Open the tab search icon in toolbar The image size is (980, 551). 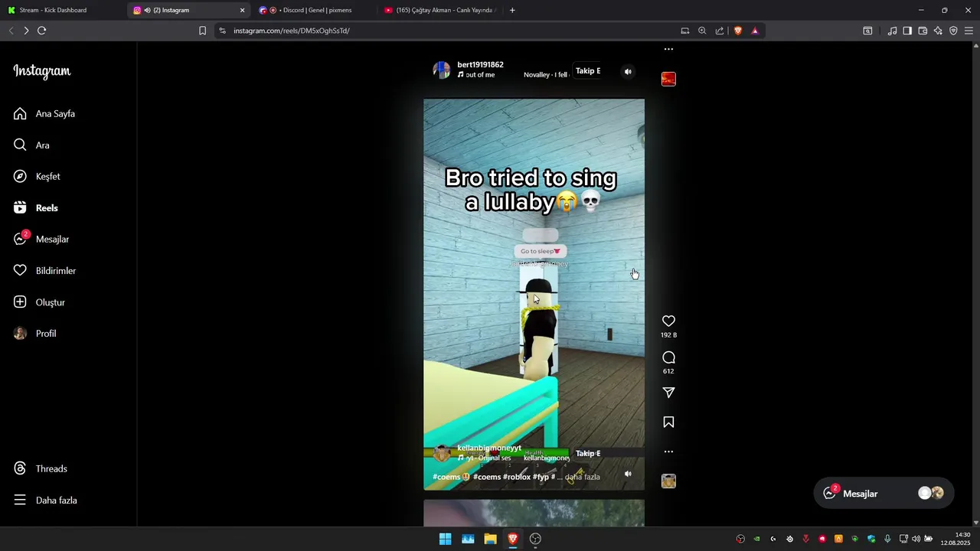pyautogui.click(x=867, y=31)
